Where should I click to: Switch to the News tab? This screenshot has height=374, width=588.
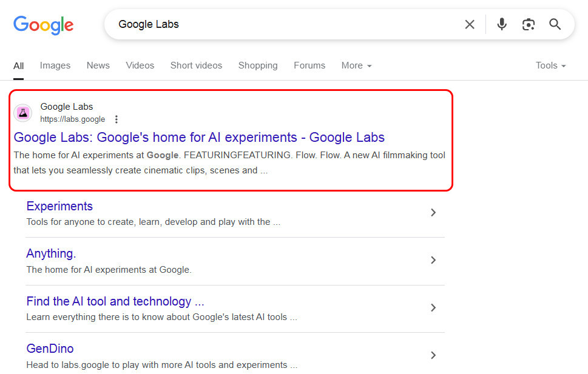point(98,65)
